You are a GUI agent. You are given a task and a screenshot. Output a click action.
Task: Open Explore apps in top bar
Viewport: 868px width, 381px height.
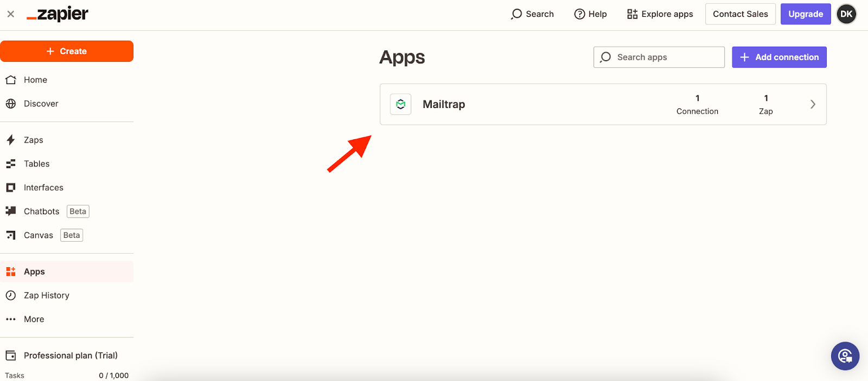pyautogui.click(x=660, y=14)
